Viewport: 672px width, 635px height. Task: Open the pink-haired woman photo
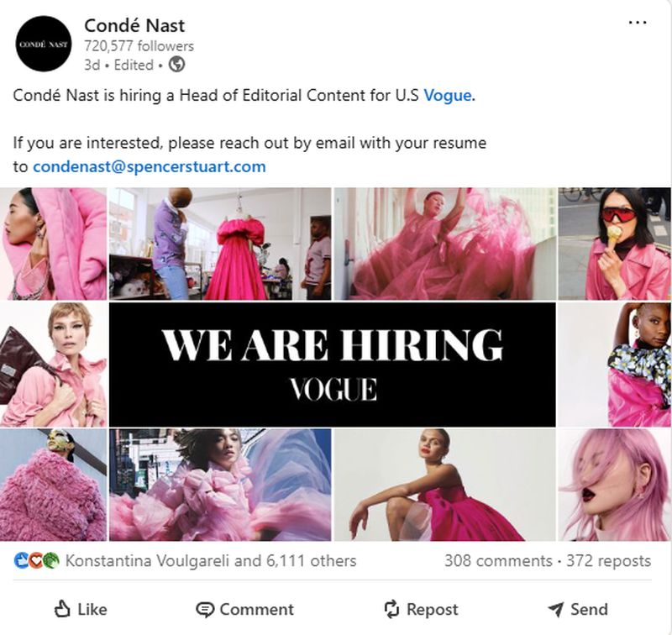coord(615,485)
